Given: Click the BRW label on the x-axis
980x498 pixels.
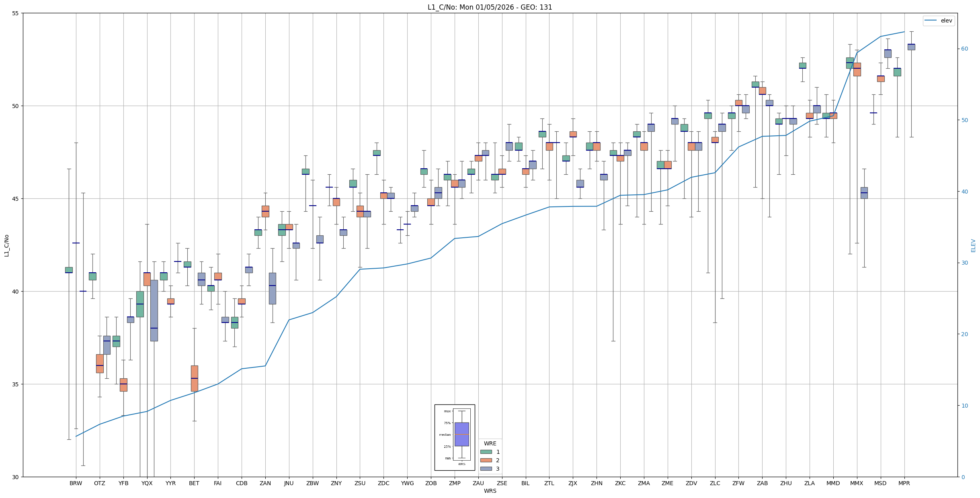Looking at the screenshot, I should [x=76, y=483].
